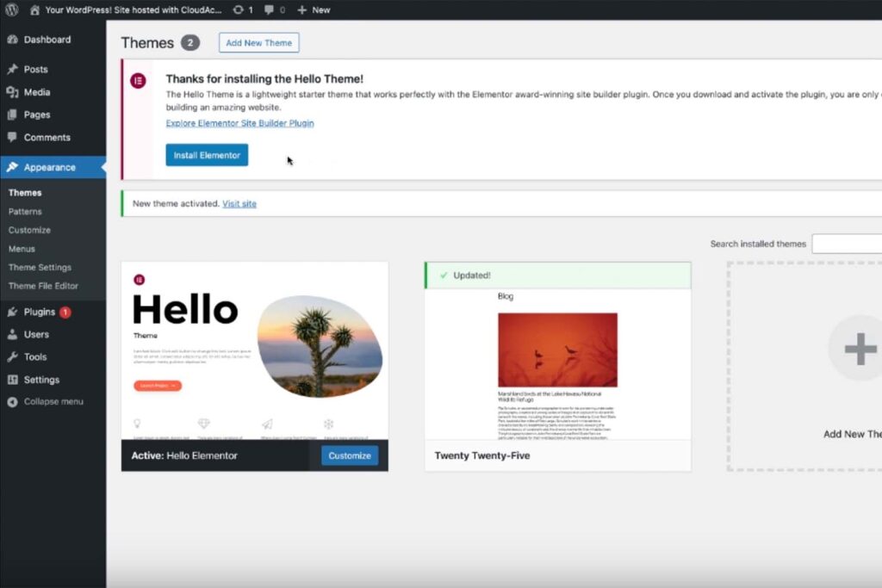Image resolution: width=882 pixels, height=588 pixels.
Task: Open the Plugins menu with update badge
Action: click(x=40, y=312)
